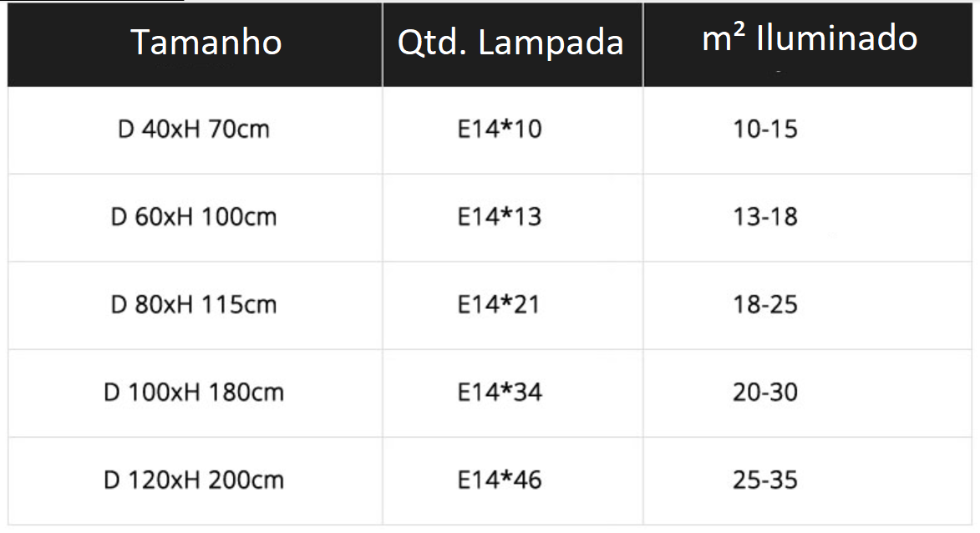Click the E14*21 lamp quantity cell
Screen dimensions: 980x533
pyautogui.click(x=499, y=304)
